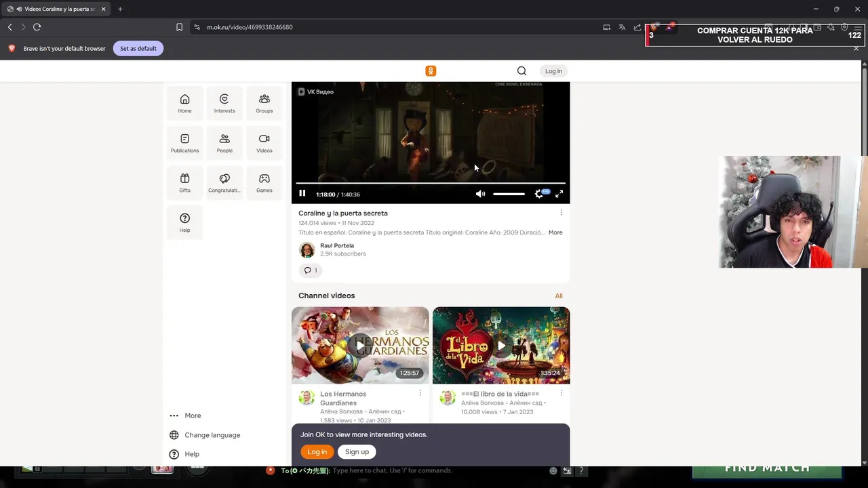868x488 pixels.
Task: Click the page vertical scrollbar
Action: [865, 263]
